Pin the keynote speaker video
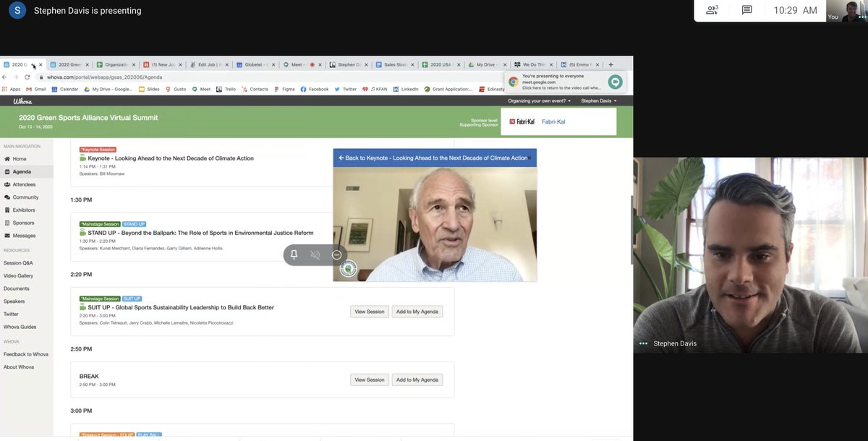Image resolution: width=868 pixels, height=441 pixels. [294, 254]
